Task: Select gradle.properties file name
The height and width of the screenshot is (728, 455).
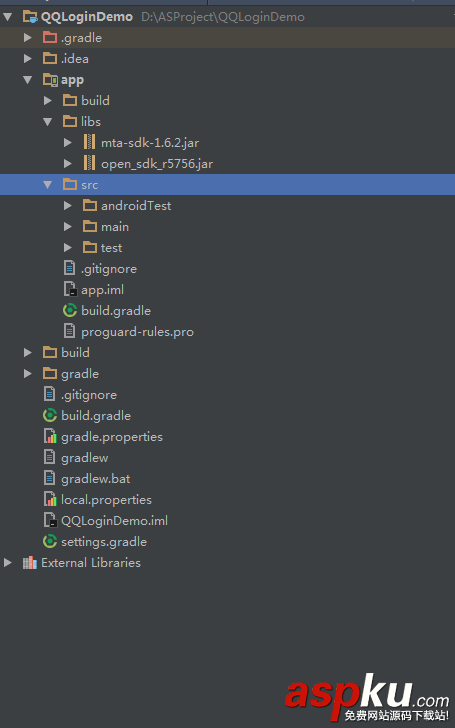Action: tap(112, 437)
